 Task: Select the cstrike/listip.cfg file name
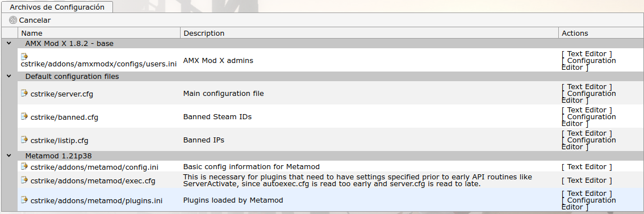pos(60,140)
